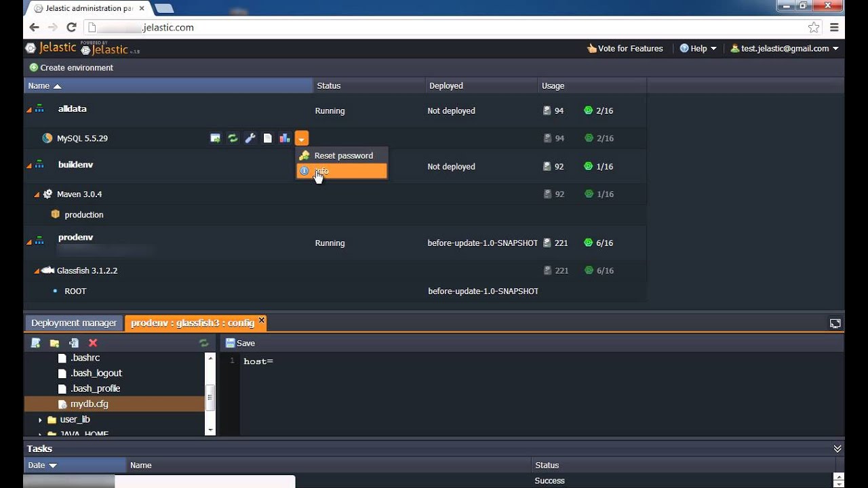
Task: Collapse the buildenv environment
Action: click(x=29, y=165)
